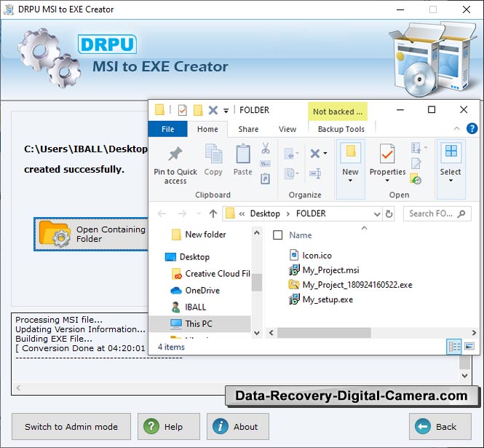
Task: Select My_Project_180924160522.exe file
Action: (350, 285)
